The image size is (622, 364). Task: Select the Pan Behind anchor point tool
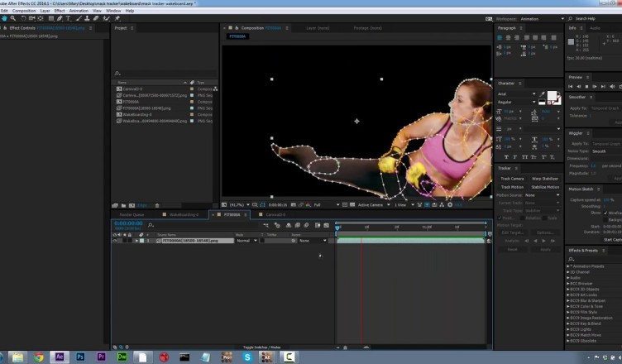point(41,18)
